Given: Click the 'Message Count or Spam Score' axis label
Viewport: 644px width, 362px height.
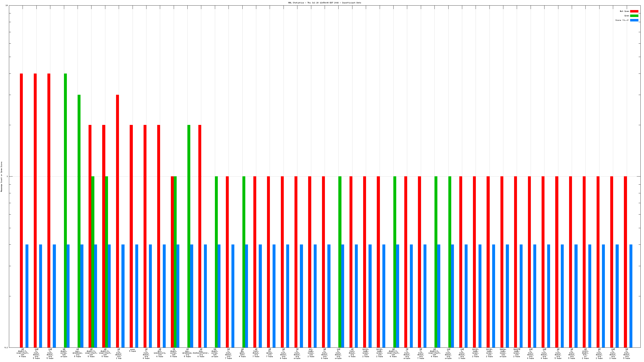Looking at the screenshot, I should click(2, 177).
